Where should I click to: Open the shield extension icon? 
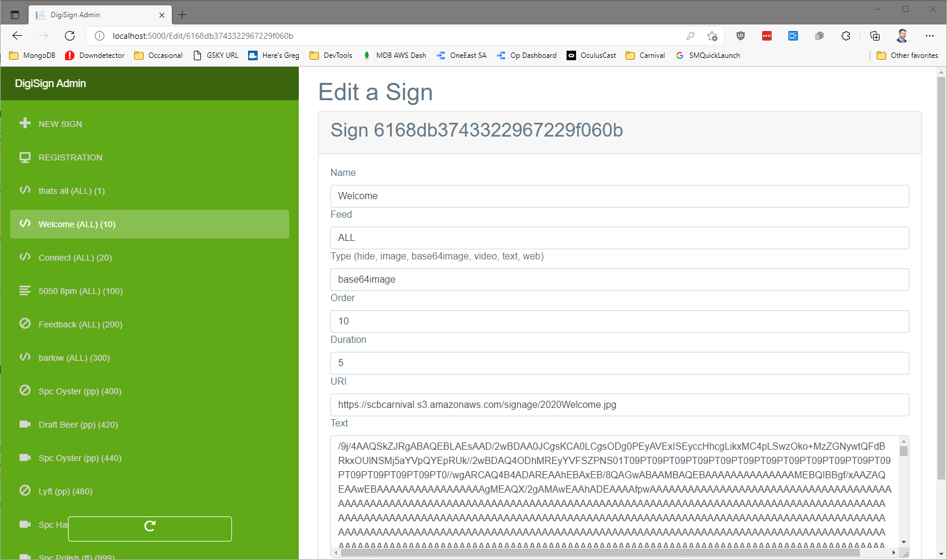pyautogui.click(x=741, y=36)
